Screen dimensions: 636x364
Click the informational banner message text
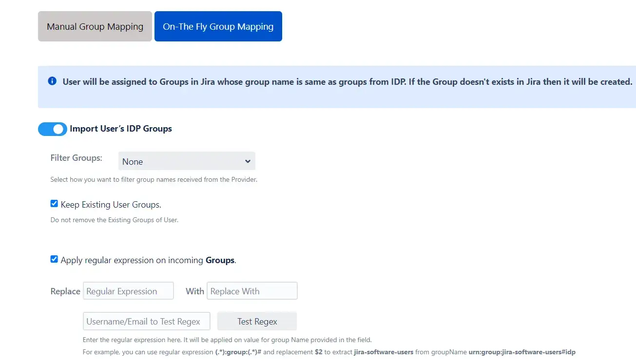341,81
